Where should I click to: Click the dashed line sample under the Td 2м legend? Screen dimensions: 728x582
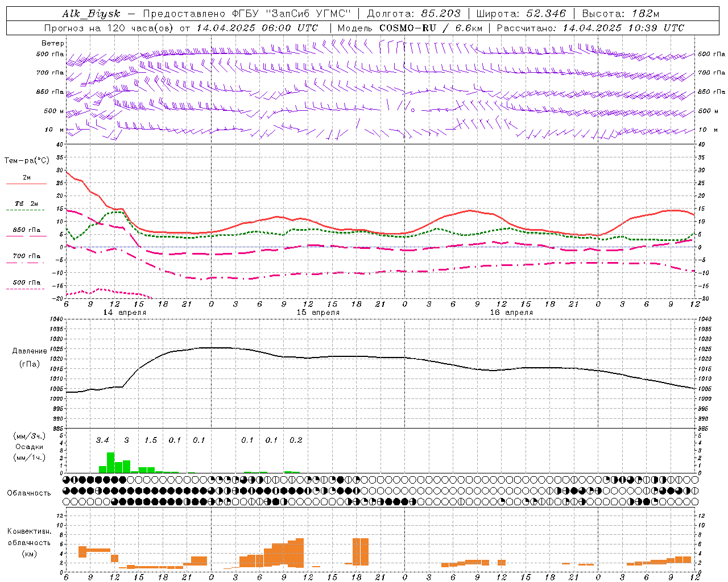coord(26,210)
